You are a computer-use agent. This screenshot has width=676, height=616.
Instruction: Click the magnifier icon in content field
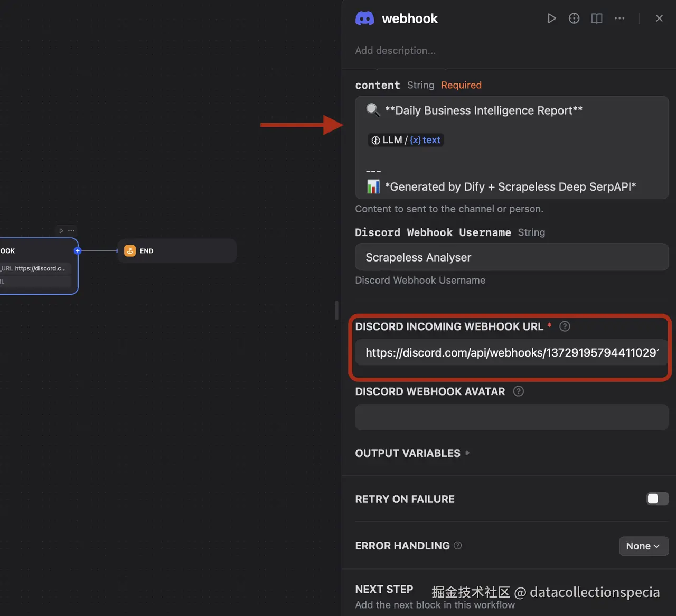tap(373, 110)
